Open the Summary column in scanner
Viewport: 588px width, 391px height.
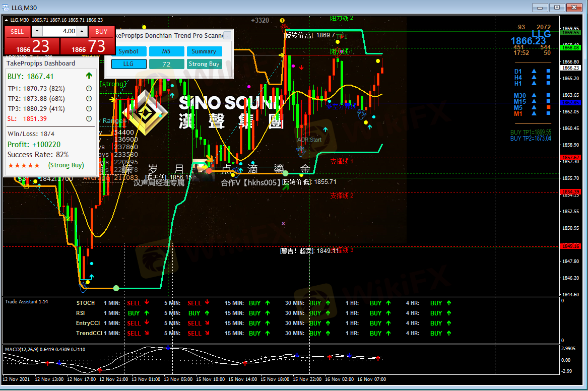tap(204, 51)
